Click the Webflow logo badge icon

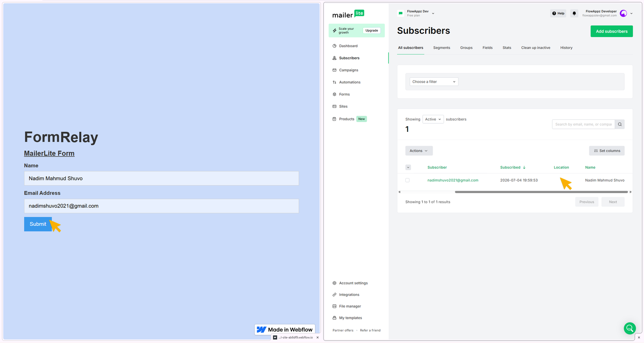point(262,330)
